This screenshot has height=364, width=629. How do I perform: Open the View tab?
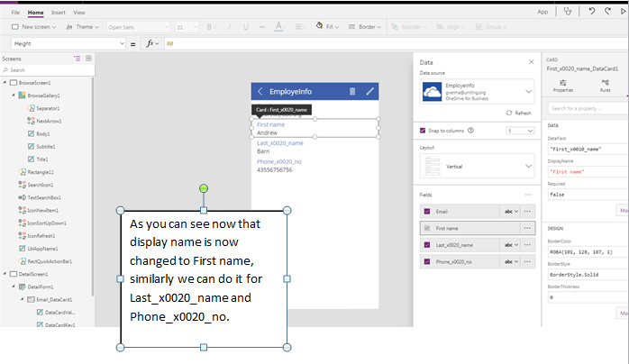click(x=79, y=13)
